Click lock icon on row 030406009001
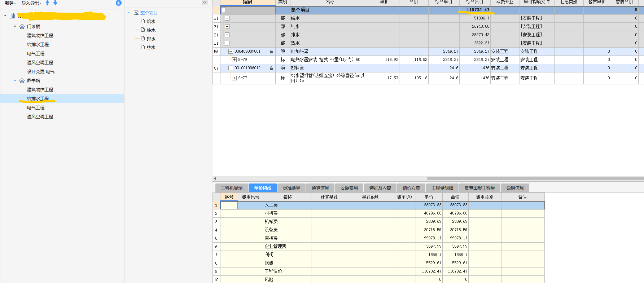Image resolution: width=644 pixels, height=283 pixels. [x=271, y=52]
